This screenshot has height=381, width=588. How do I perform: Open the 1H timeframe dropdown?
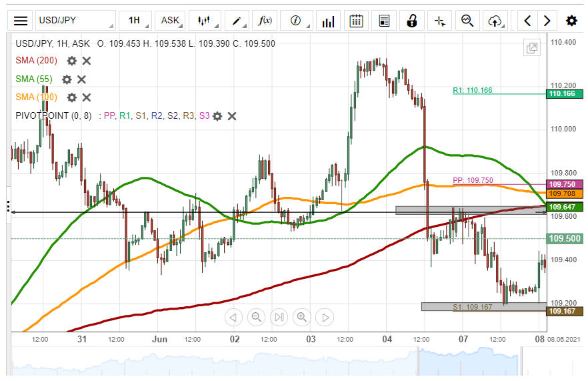(x=135, y=21)
